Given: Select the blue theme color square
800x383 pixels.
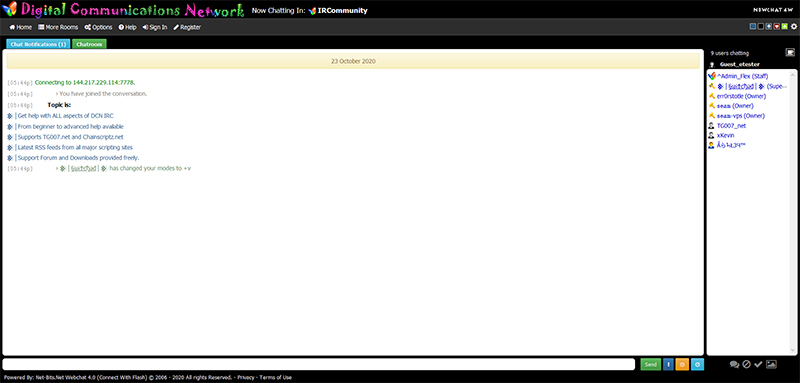Looking at the screenshot, I should pos(753,27).
